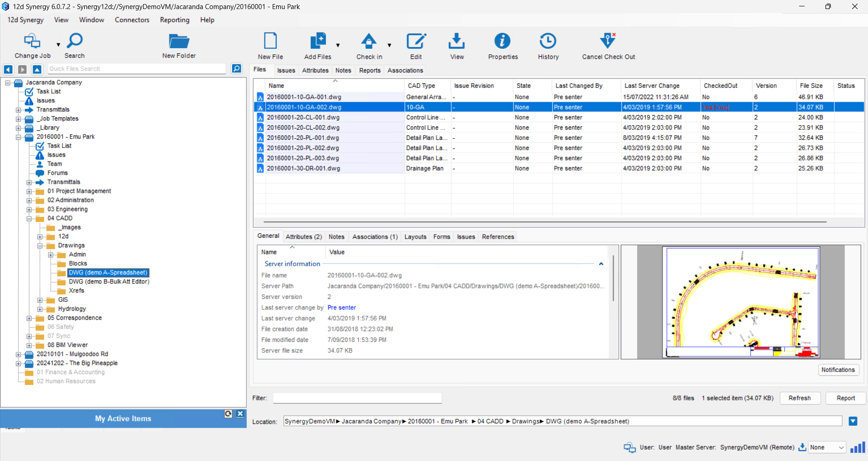Open the Reporting menu
868x461 pixels.
[174, 20]
